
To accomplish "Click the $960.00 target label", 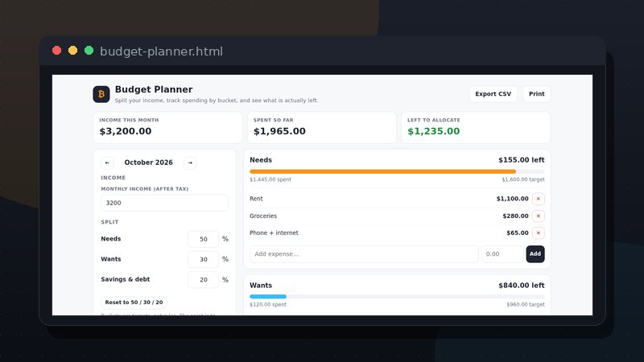I will click(526, 305).
